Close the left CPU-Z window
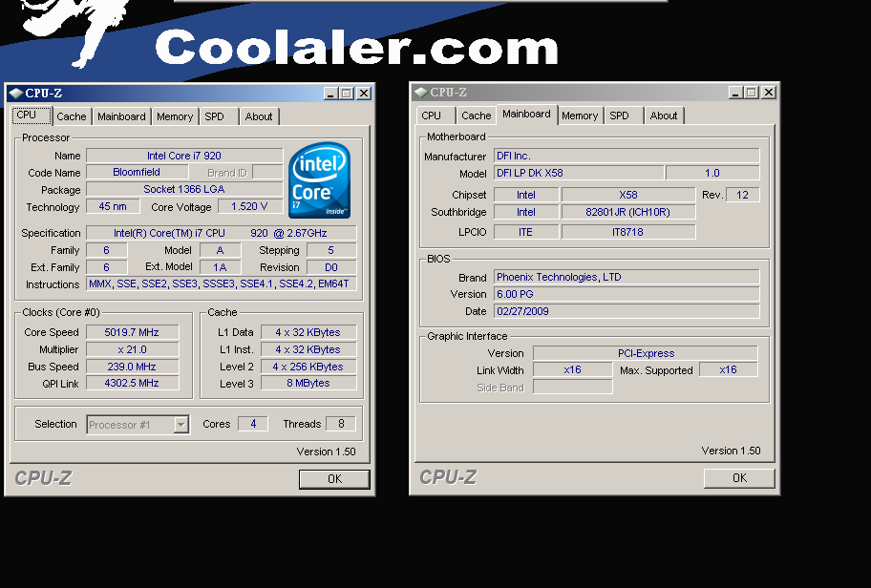The height and width of the screenshot is (588, 871). (x=364, y=94)
